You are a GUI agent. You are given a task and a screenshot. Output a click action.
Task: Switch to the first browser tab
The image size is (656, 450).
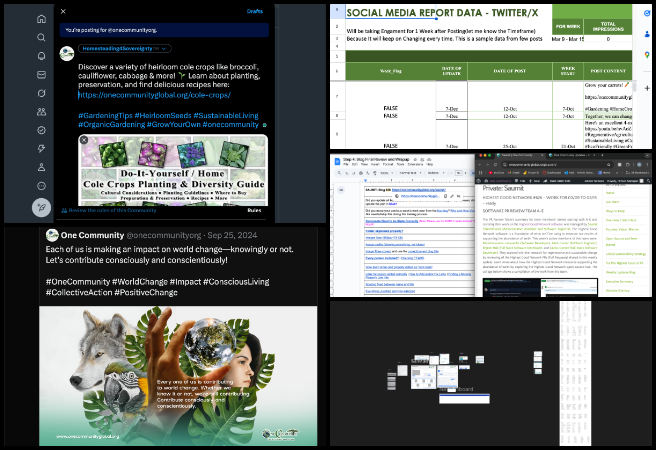[x=519, y=155]
